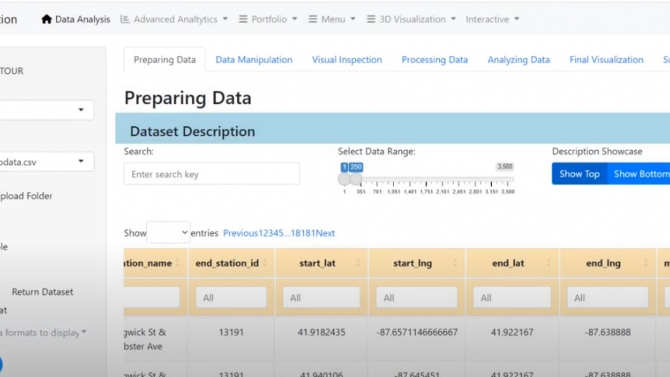Select the Preparing Data tab
This screenshot has width=670, height=377.
pos(165,59)
